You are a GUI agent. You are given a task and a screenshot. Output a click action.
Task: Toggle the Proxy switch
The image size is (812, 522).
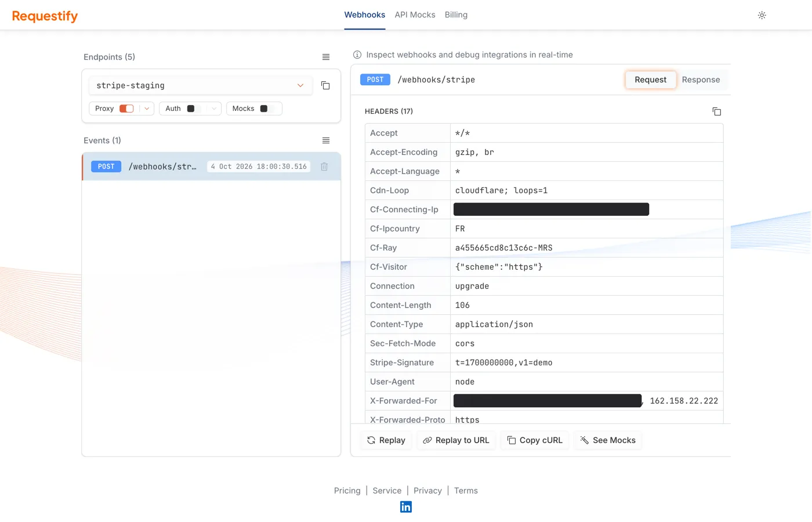[126, 108]
